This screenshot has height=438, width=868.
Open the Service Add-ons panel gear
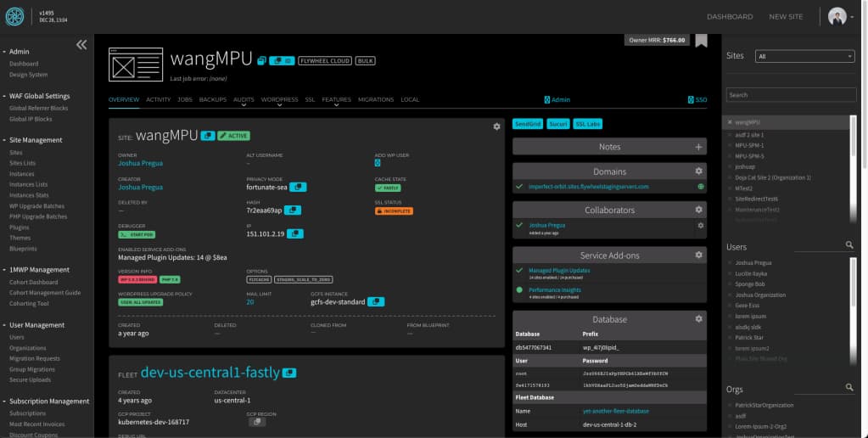[x=698, y=255]
